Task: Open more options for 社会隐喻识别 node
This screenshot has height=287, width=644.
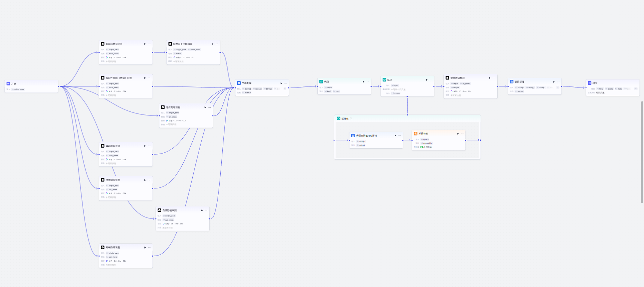Action: click(x=150, y=180)
